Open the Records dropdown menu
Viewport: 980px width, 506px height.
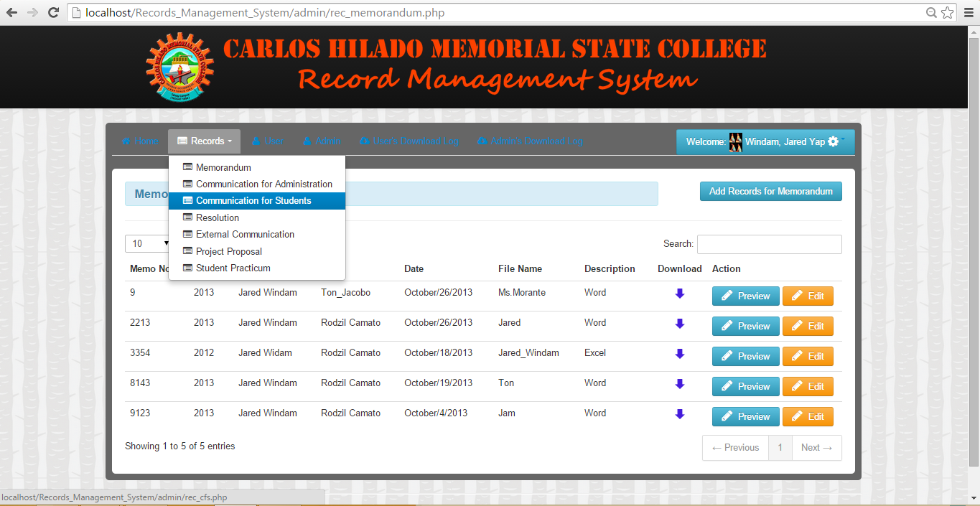pos(204,141)
